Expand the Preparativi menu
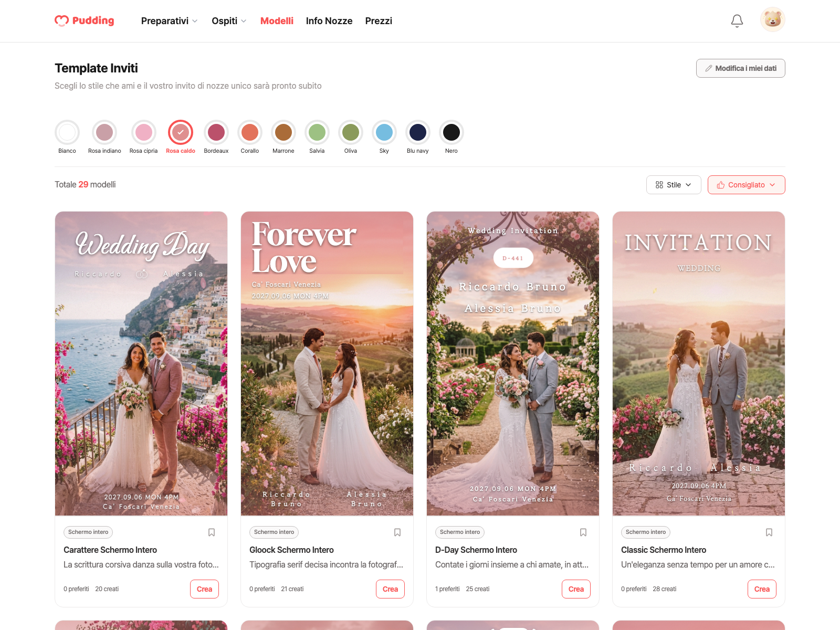Screen dimensions: 840x630 170,21
